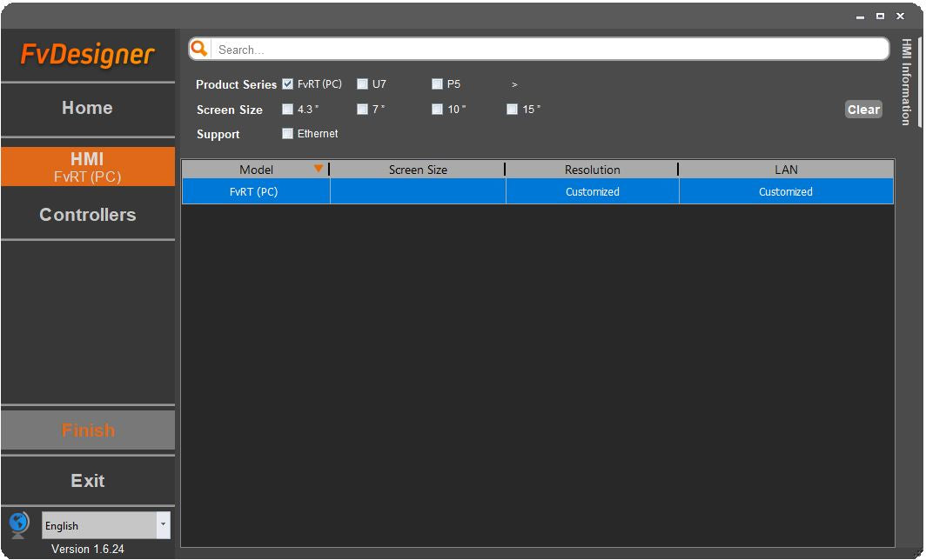Screen dimensions: 926x560
Task: Enable the 10" screen size filter
Action: click(x=437, y=110)
